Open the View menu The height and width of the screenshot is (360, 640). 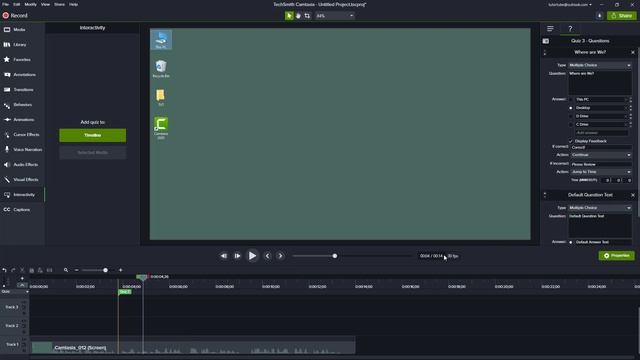45,4
